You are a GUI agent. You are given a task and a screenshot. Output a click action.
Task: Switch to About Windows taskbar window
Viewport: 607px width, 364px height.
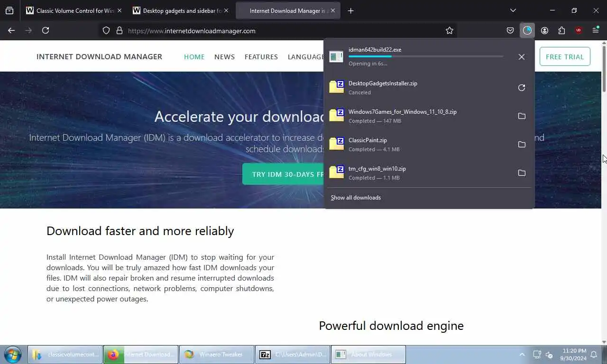click(368, 355)
